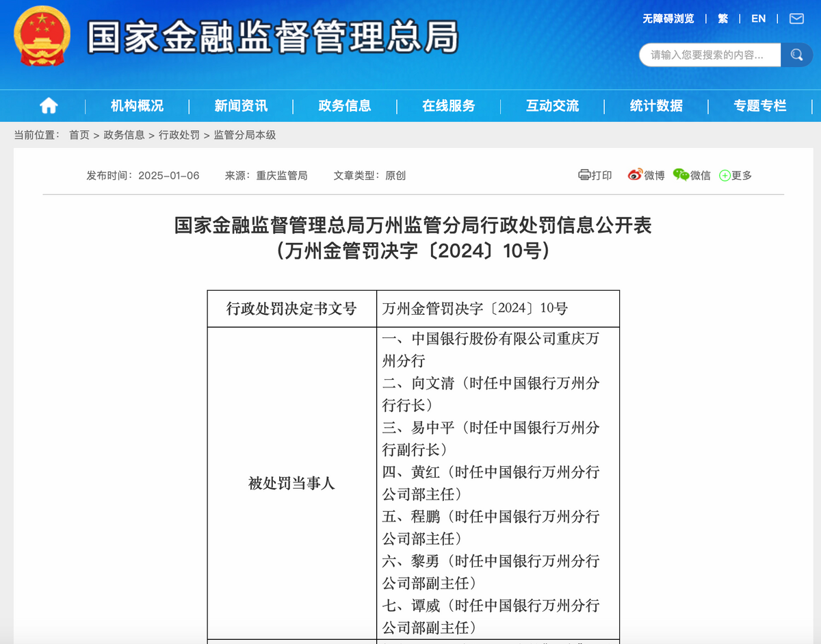
Task: Click publish date 2025-01-06
Action: point(169,176)
